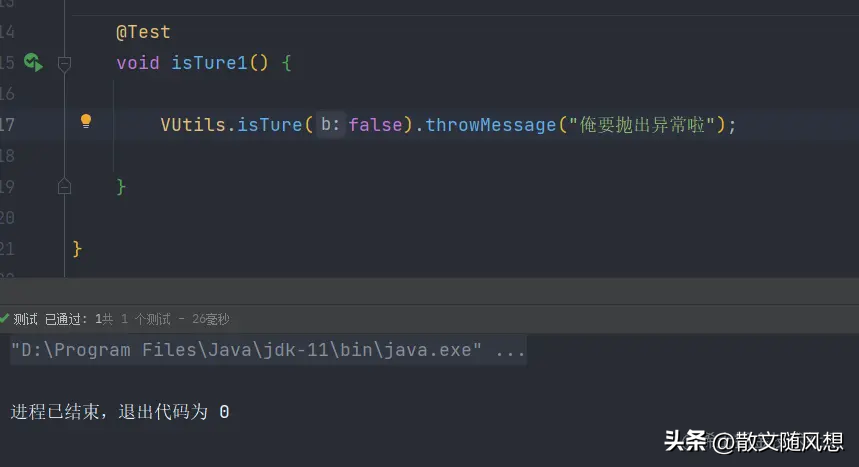Click the fold end marker beside line 19

(64, 187)
